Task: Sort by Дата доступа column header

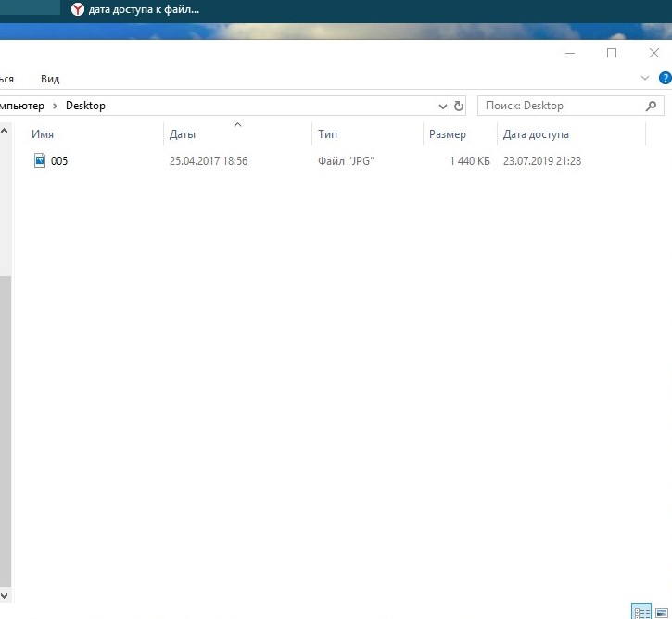Action: tap(536, 134)
